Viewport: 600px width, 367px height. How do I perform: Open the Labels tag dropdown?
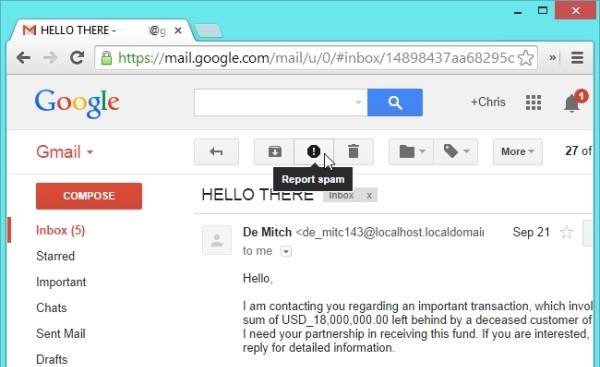456,152
